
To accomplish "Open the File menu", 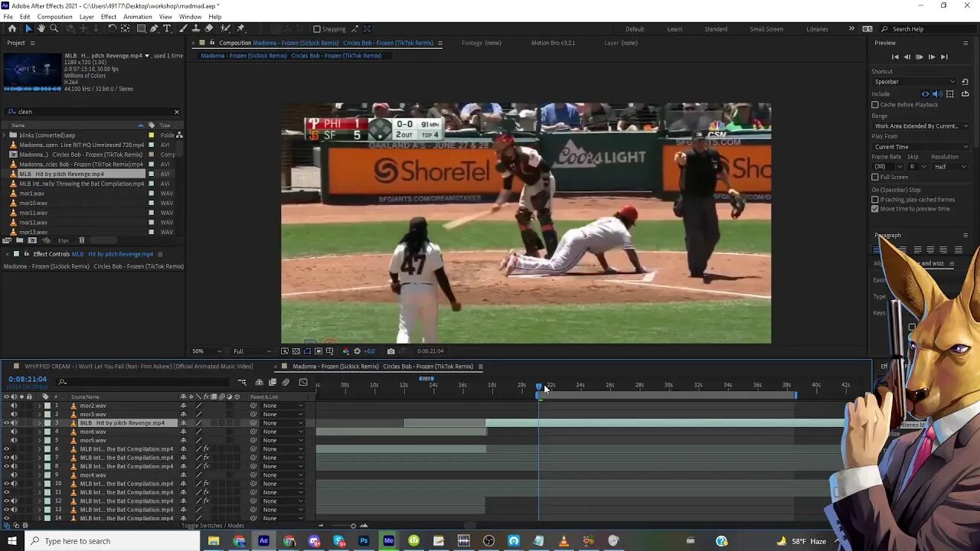I will [8, 17].
